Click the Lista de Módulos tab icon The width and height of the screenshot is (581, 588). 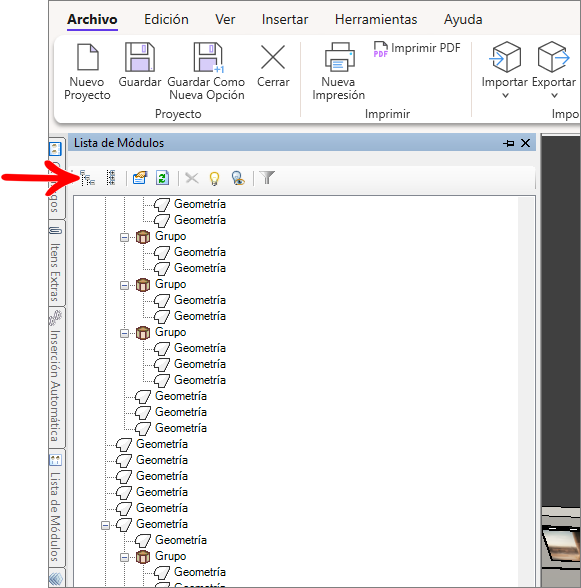[56, 460]
